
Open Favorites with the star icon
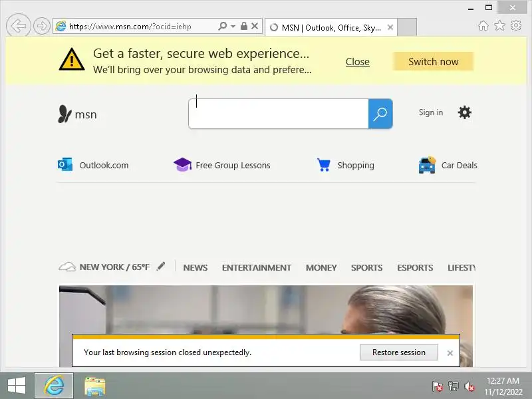point(499,25)
